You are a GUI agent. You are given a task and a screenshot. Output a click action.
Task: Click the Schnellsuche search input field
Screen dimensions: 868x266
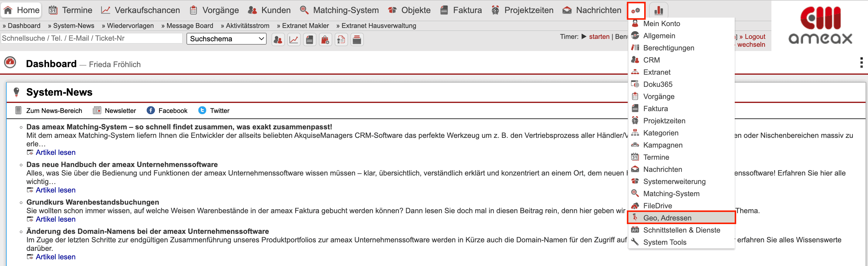[91, 38]
